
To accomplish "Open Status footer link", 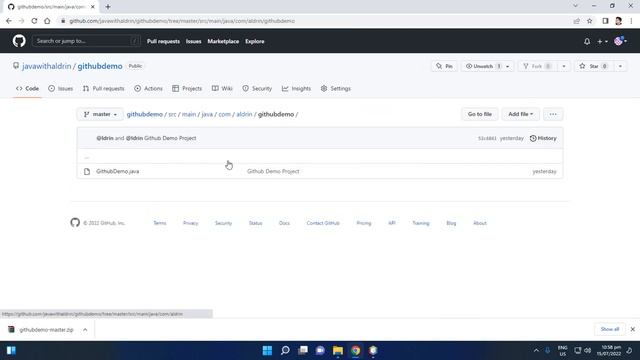I will (256, 223).
